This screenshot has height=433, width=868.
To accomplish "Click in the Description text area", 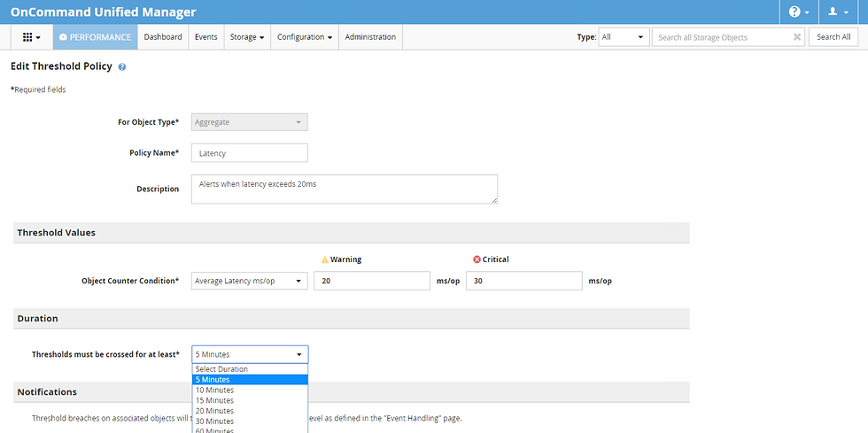I will 345,189.
